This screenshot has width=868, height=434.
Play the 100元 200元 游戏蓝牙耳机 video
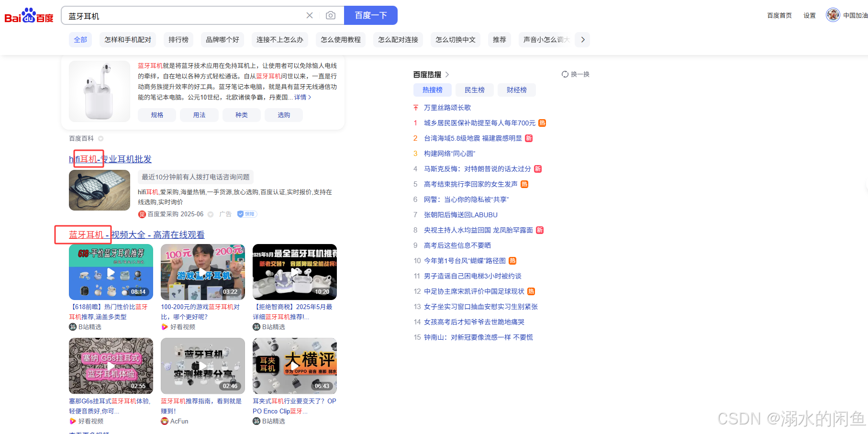coord(203,272)
